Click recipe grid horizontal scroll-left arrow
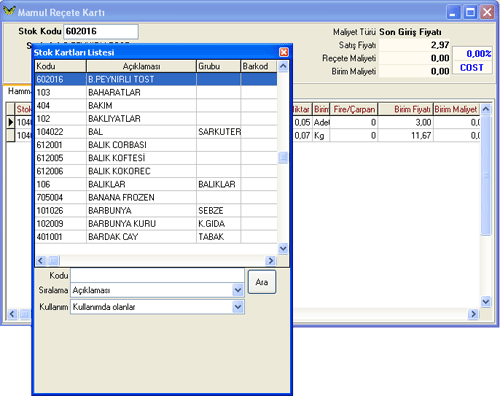500x396 pixels. [x=12, y=314]
